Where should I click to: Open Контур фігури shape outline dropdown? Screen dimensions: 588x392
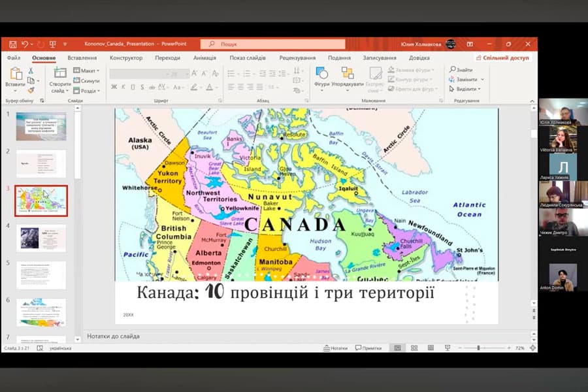(410, 80)
